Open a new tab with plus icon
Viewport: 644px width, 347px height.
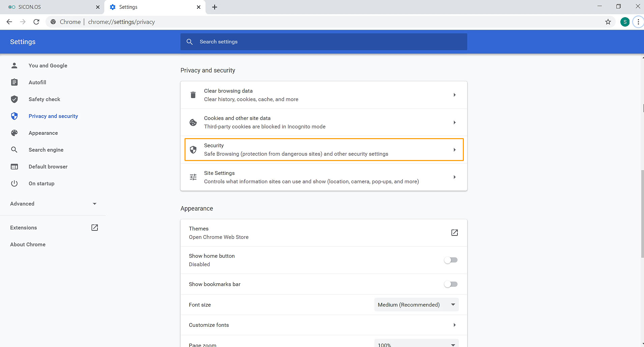215,7
